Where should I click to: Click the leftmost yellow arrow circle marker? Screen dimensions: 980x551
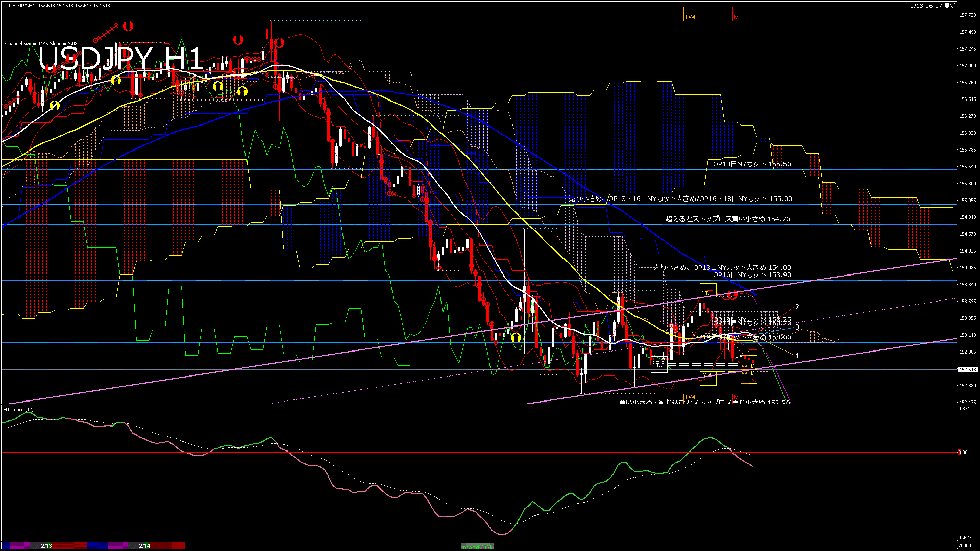pyautogui.click(x=55, y=106)
